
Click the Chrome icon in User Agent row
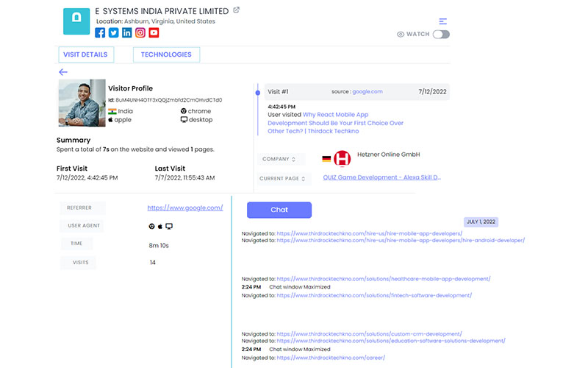click(151, 226)
